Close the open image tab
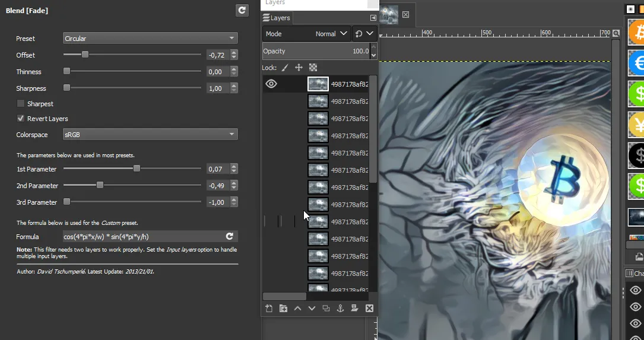The image size is (644, 340). [406, 14]
